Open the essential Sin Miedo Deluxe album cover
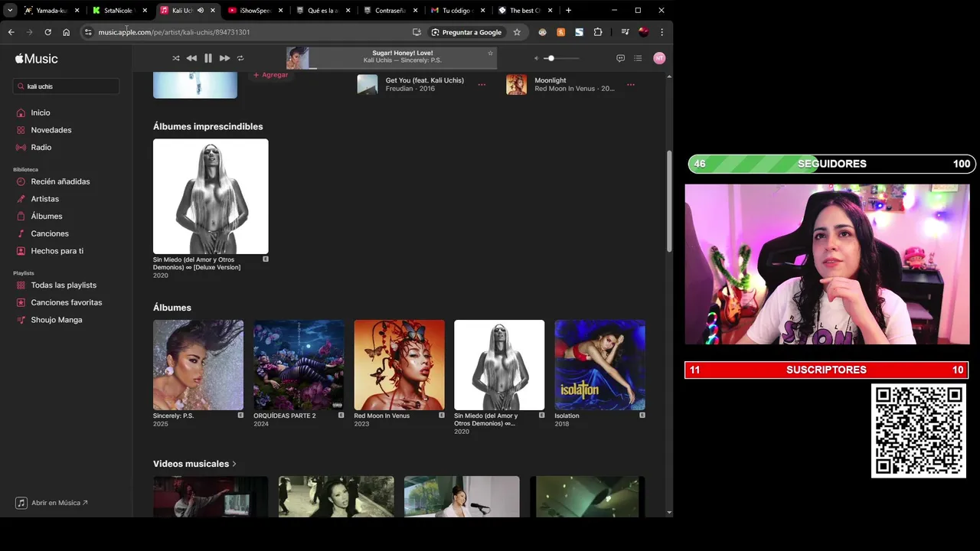 click(x=211, y=196)
